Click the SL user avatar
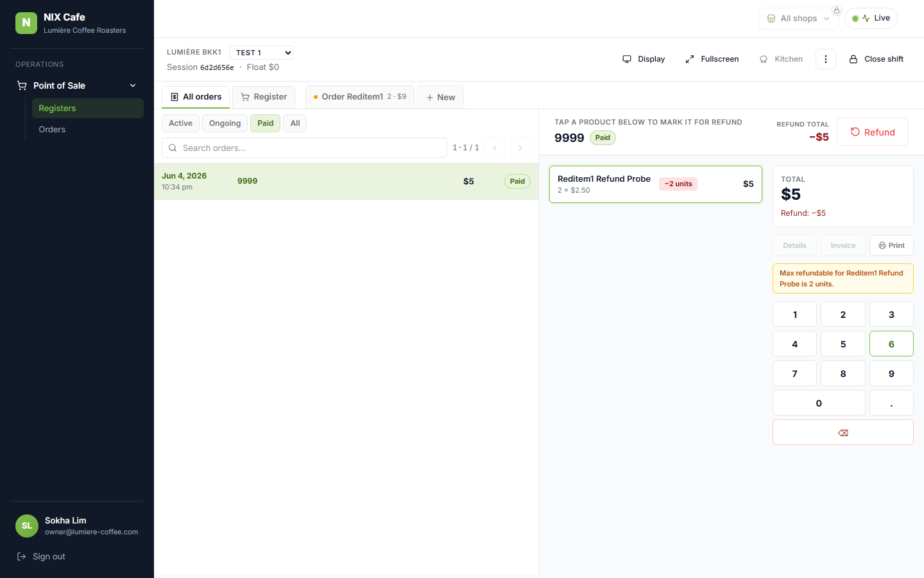Screen dimensions: 924x578 (x=27, y=525)
